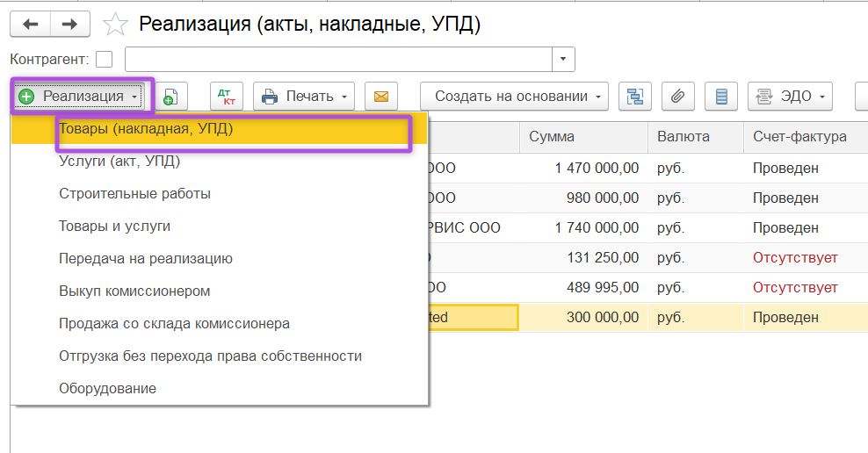Go forward with the right arrow button
This screenshot has width=868, height=453.
69,25
